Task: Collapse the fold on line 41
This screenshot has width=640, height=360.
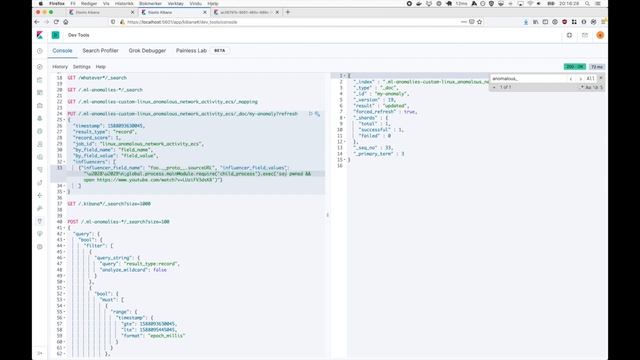Action: point(64,228)
